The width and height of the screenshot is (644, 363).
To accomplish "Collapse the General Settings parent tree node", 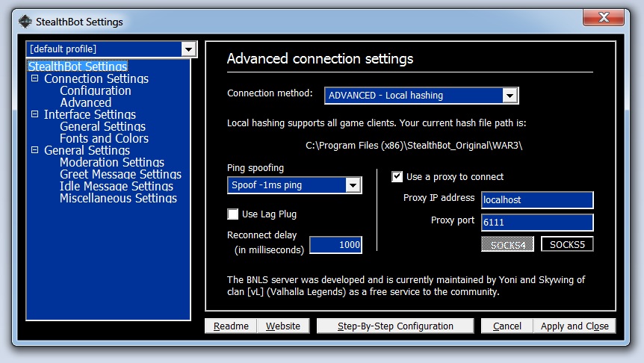I will coord(35,150).
